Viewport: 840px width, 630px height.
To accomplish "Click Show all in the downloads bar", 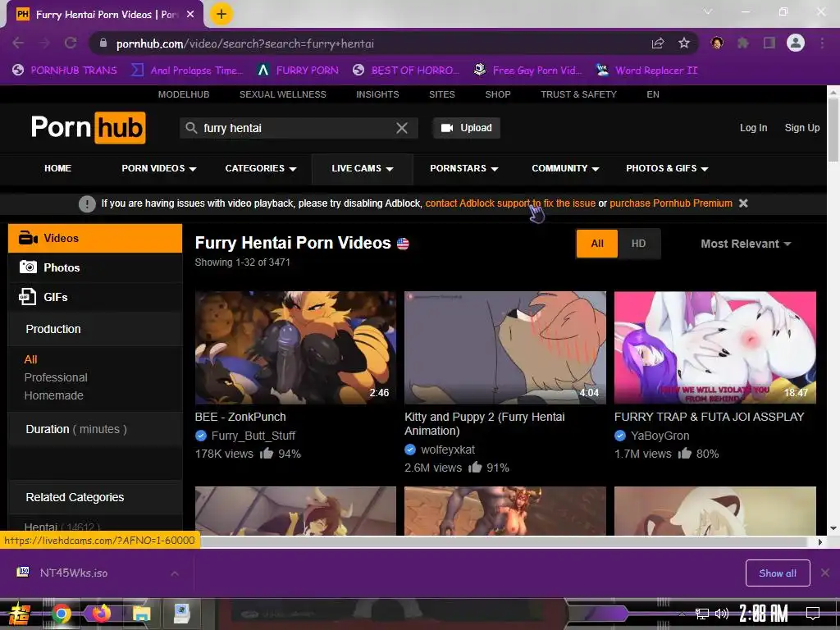I will [x=778, y=573].
